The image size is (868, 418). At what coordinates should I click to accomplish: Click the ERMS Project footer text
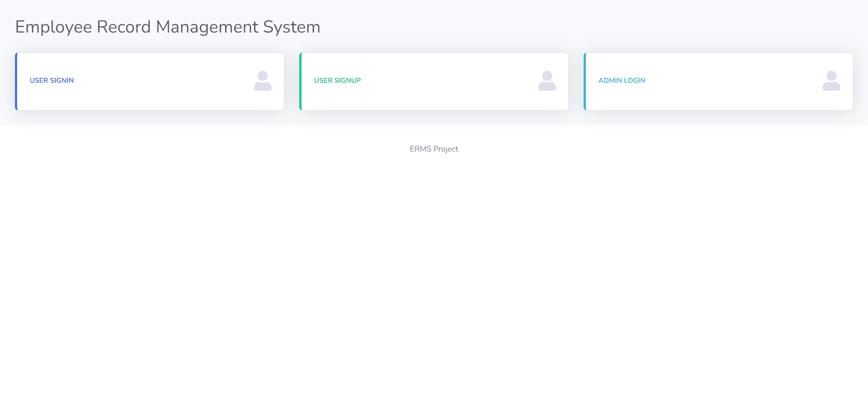(x=434, y=148)
